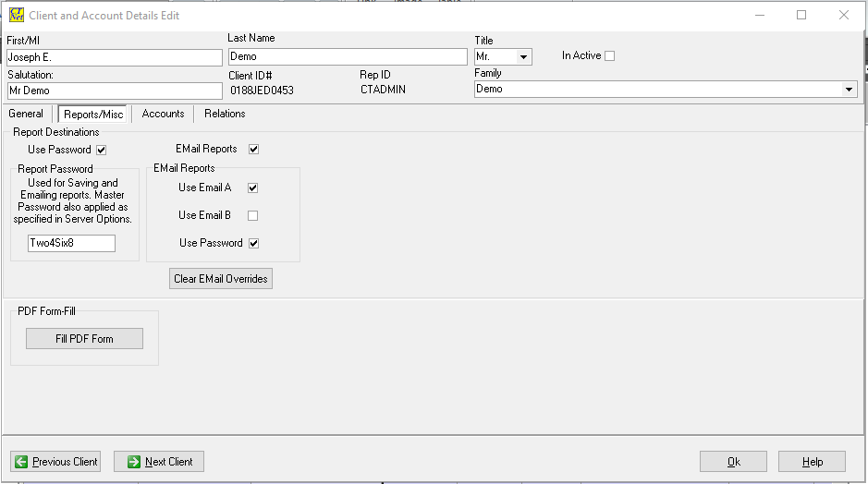The width and height of the screenshot is (868, 484).
Task: Click the app icon in title bar
Action: coord(16,15)
